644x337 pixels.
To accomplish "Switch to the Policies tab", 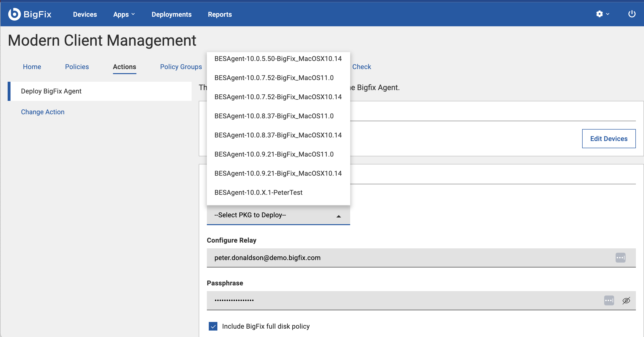I will click(x=77, y=66).
